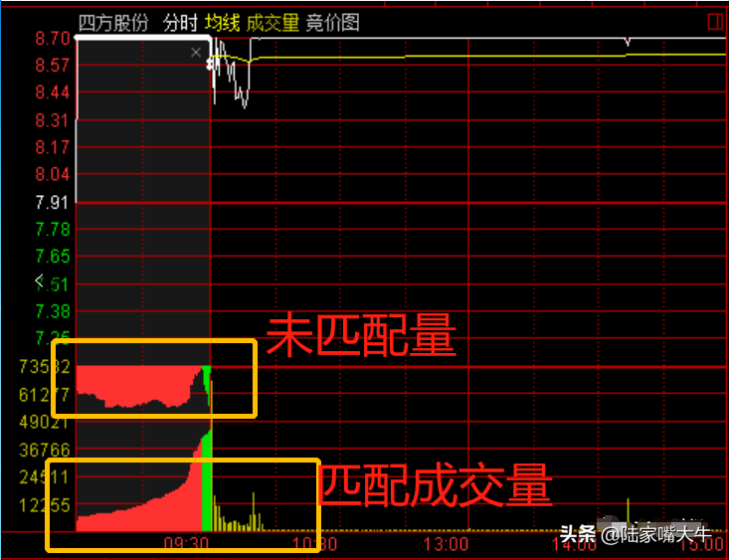
Task: Click the left arrow beside the price axis
Action: 40,280
